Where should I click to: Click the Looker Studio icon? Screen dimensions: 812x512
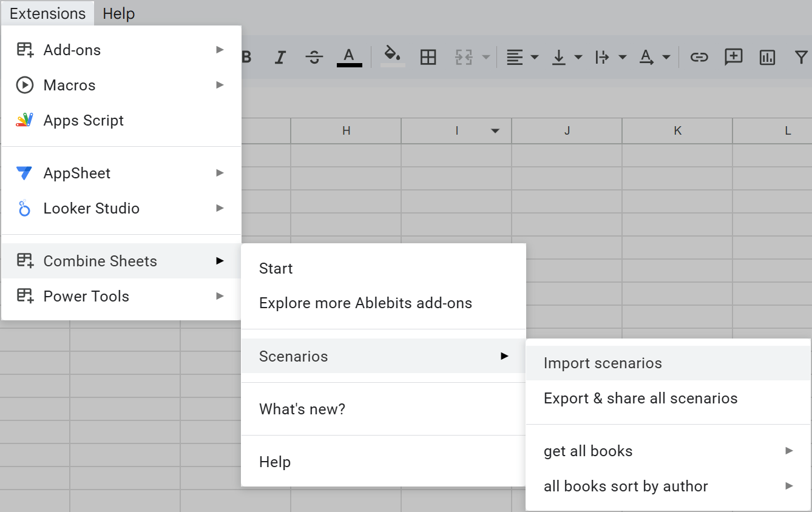tap(24, 208)
